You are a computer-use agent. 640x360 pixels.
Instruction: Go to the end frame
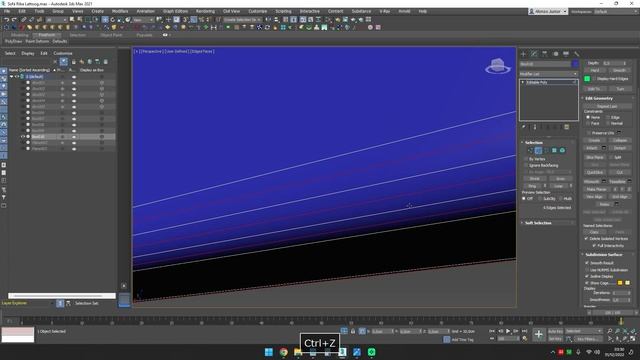click(x=524, y=331)
